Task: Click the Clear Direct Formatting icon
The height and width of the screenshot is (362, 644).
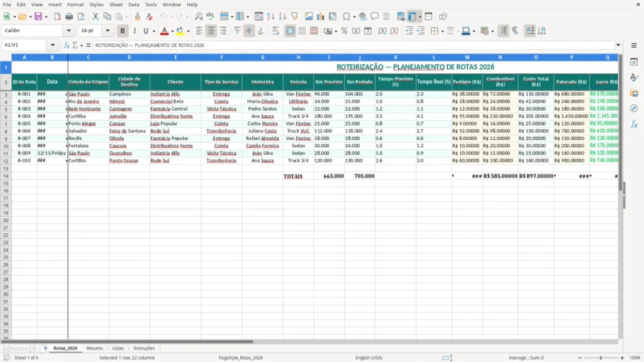Action: [x=150, y=16]
